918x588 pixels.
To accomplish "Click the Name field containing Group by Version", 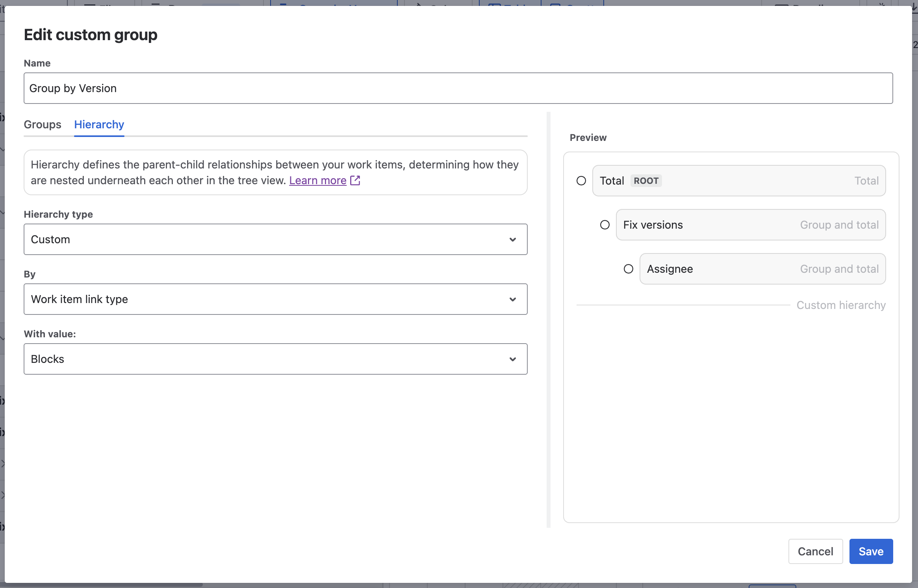I will pyautogui.click(x=458, y=88).
